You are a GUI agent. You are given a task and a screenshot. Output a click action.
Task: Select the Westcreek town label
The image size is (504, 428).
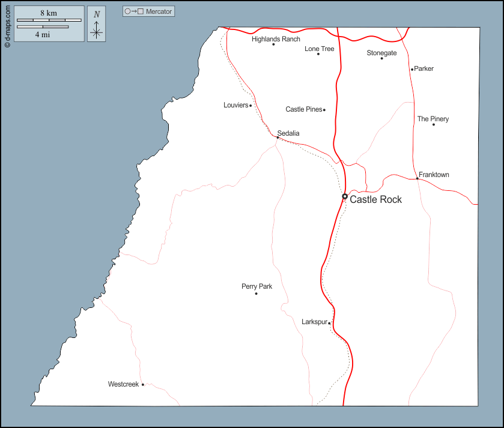tap(123, 384)
